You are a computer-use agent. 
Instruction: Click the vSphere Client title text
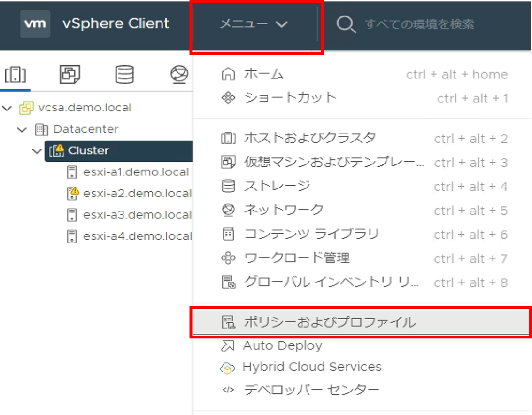pyautogui.click(x=116, y=23)
